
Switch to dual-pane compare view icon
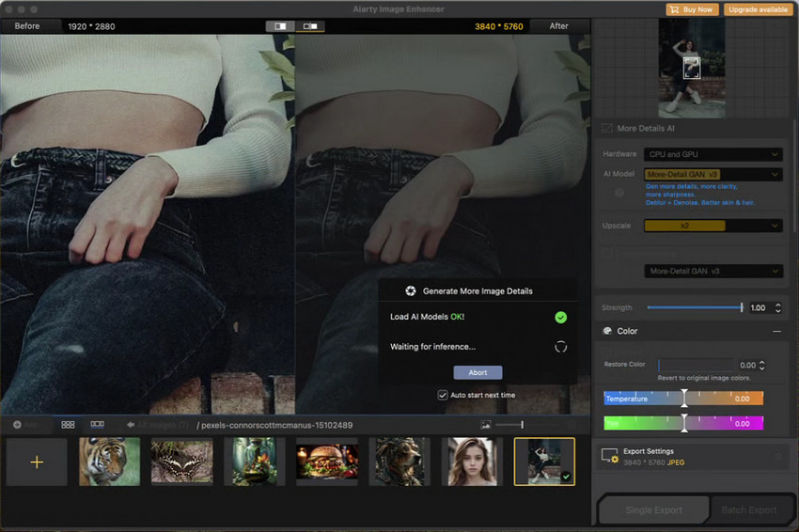310,26
